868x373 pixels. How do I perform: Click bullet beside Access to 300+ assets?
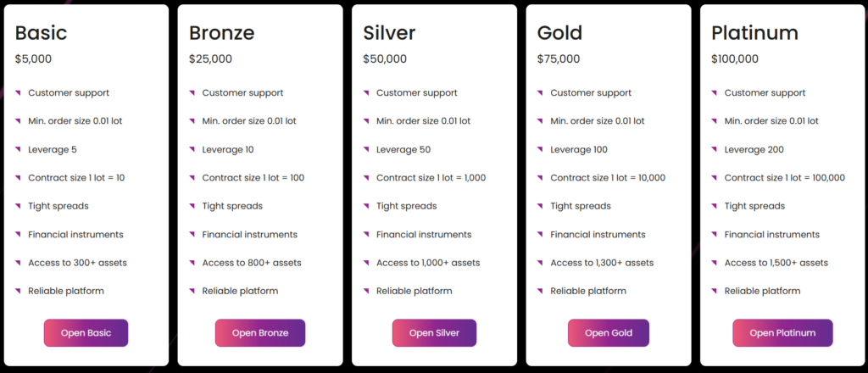pos(18,263)
